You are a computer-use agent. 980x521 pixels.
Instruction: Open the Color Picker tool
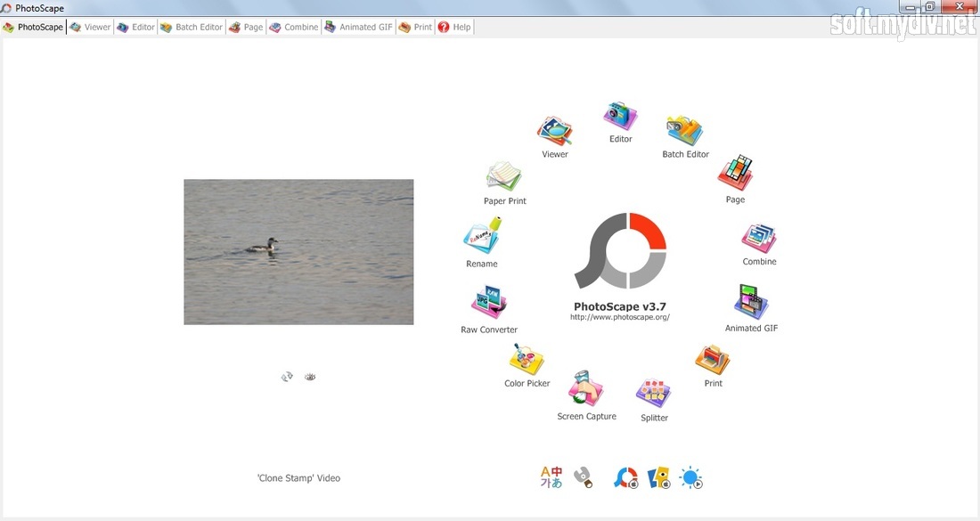point(527,359)
